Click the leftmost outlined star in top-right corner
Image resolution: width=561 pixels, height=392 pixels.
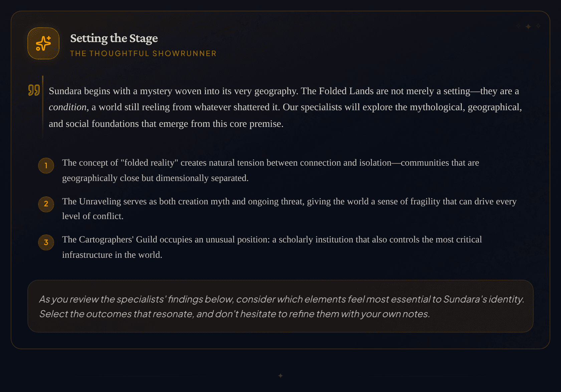click(519, 26)
